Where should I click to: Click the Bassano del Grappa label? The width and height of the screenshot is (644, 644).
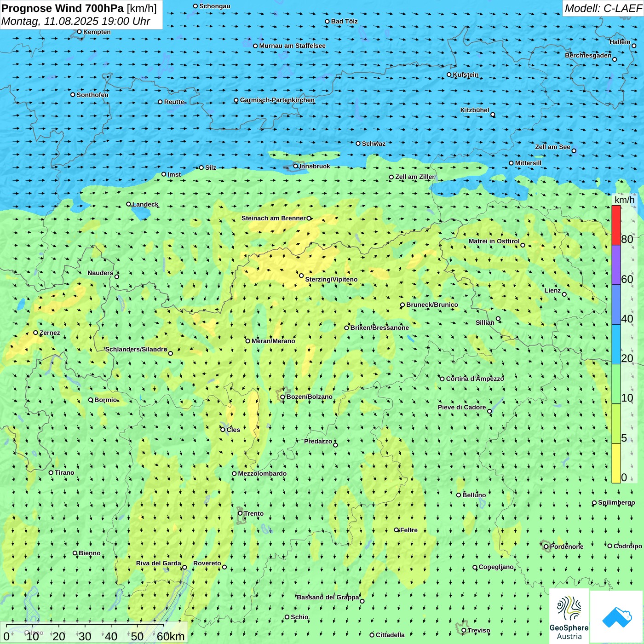tap(328, 597)
